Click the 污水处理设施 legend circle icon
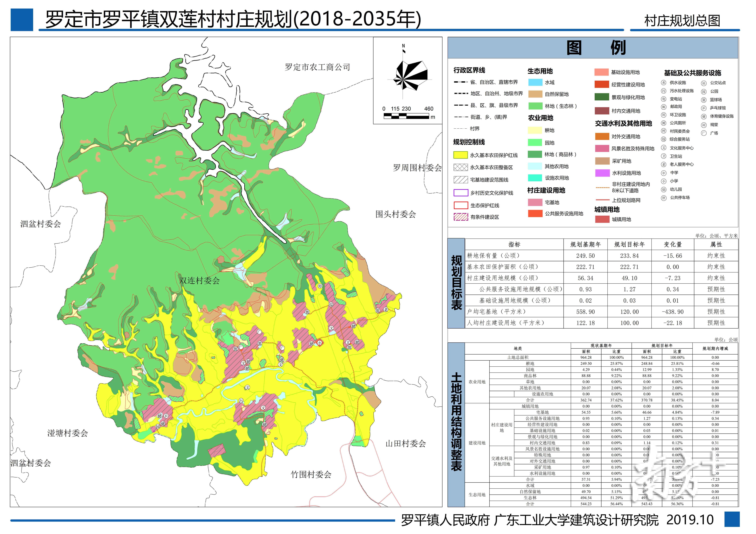The height and width of the screenshot is (534, 756). [x=663, y=91]
